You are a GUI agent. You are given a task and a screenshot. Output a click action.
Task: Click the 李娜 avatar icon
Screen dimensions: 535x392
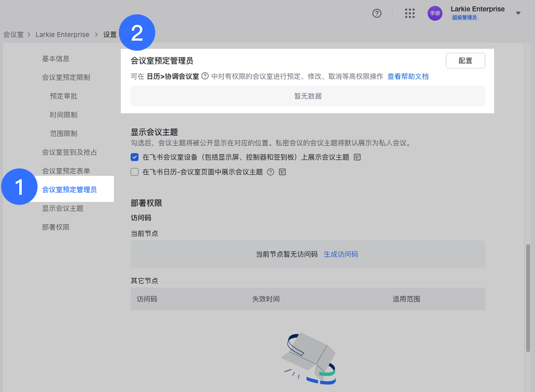[435, 13]
